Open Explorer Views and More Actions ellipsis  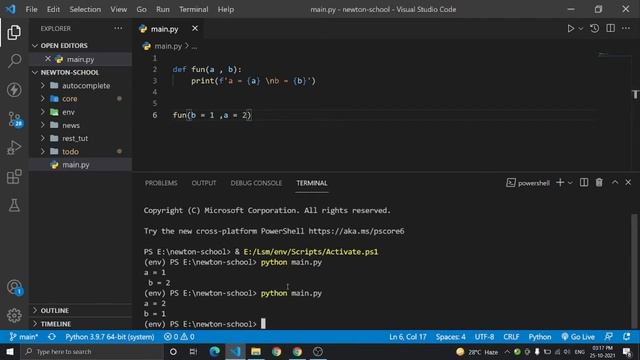118,28
